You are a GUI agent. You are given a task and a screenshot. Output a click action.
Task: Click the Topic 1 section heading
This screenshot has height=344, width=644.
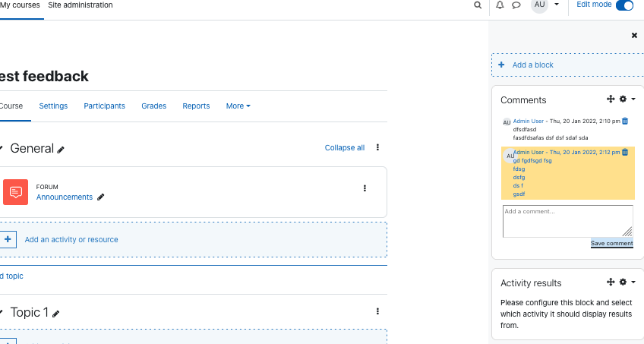click(30, 312)
